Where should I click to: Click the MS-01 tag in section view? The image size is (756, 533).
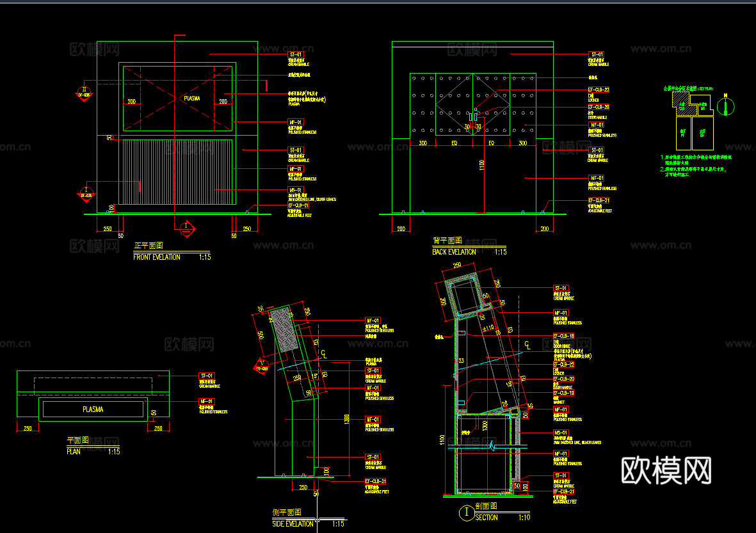point(561,433)
